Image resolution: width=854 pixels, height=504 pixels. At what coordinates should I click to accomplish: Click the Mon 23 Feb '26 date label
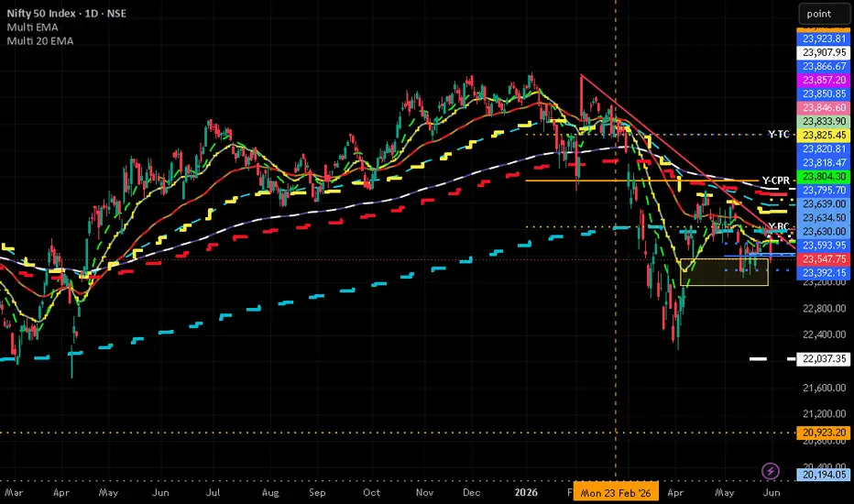616,493
